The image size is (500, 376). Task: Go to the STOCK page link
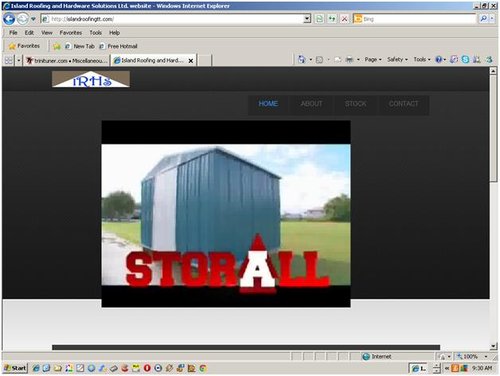(x=356, y=104)
